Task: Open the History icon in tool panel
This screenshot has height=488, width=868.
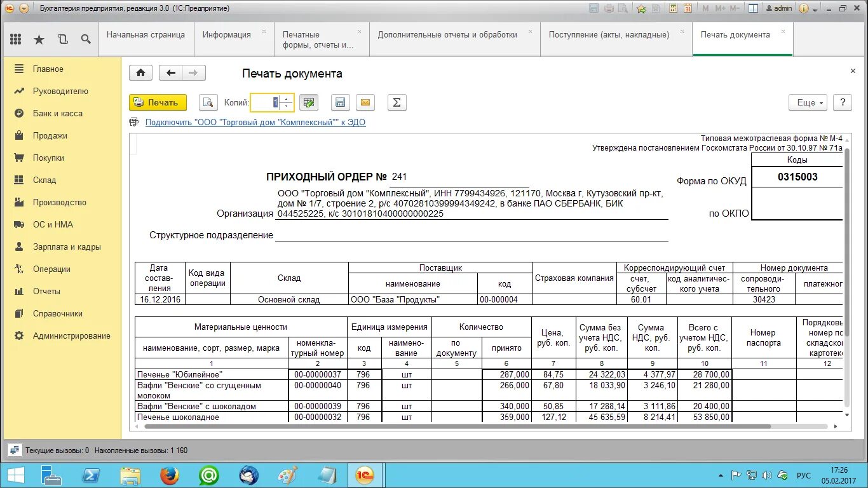Action: click(62, 39)
